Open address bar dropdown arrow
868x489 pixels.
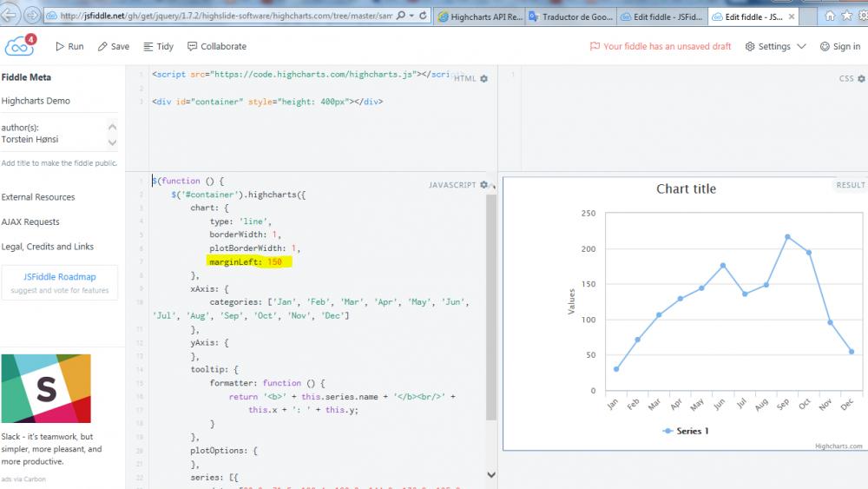tap(411, 16)
